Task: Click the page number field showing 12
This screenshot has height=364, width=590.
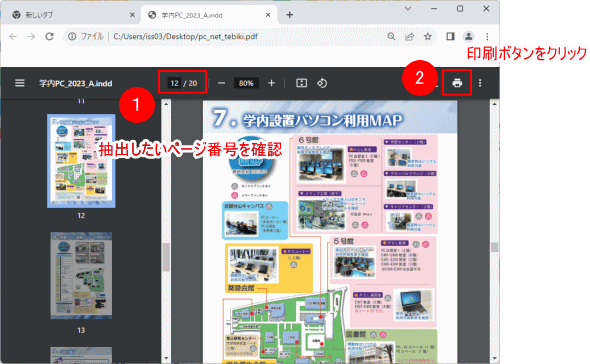Action: (174, 83)
